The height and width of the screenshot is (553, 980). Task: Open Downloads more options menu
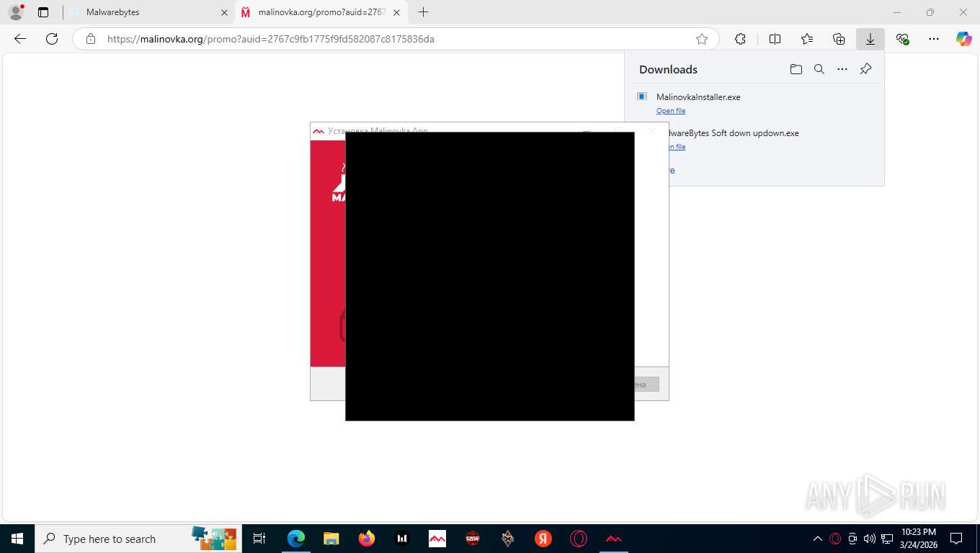[842, 69]
